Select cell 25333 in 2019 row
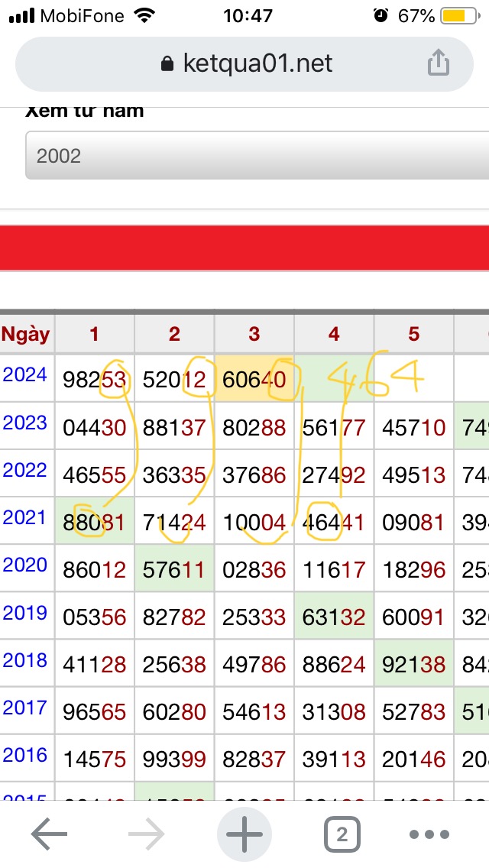489x868 pixels. (254, 617)
